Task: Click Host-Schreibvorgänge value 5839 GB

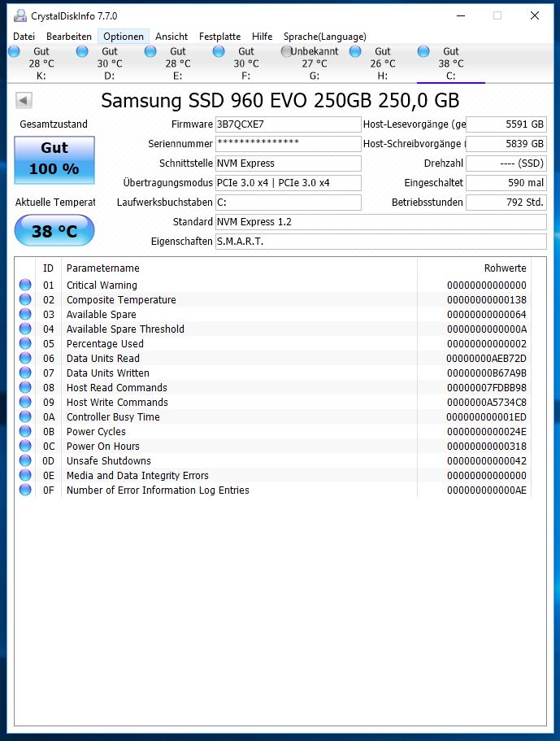Action: 506,144
